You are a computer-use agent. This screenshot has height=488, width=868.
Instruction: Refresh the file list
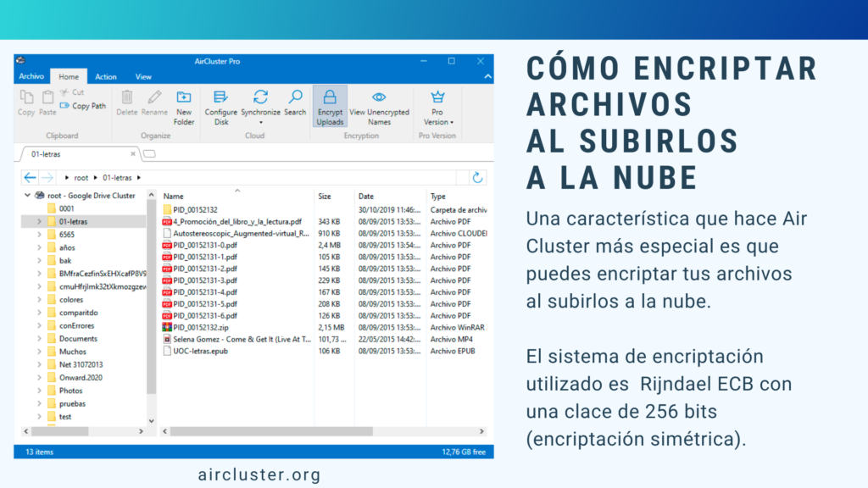point(477,177)
